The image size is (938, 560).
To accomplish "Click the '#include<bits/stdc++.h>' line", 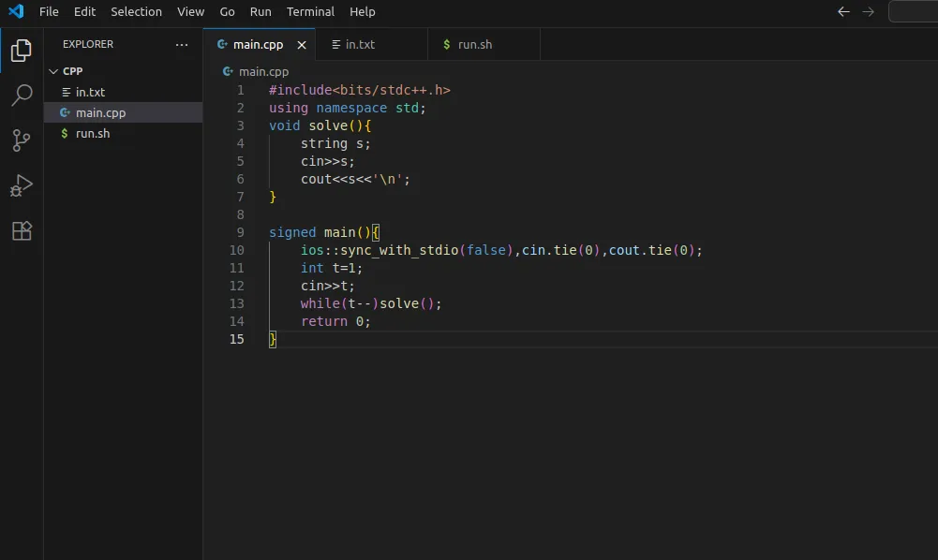I will point(360,90).
